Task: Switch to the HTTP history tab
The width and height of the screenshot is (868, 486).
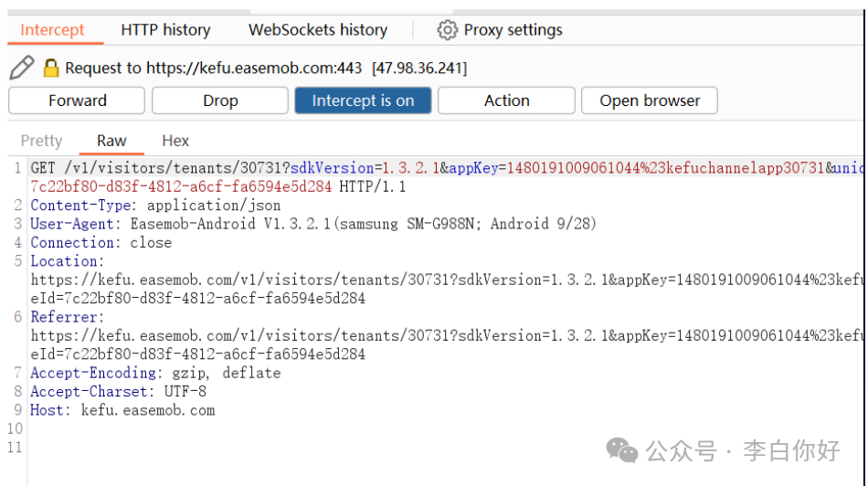Action: [165, 30]
